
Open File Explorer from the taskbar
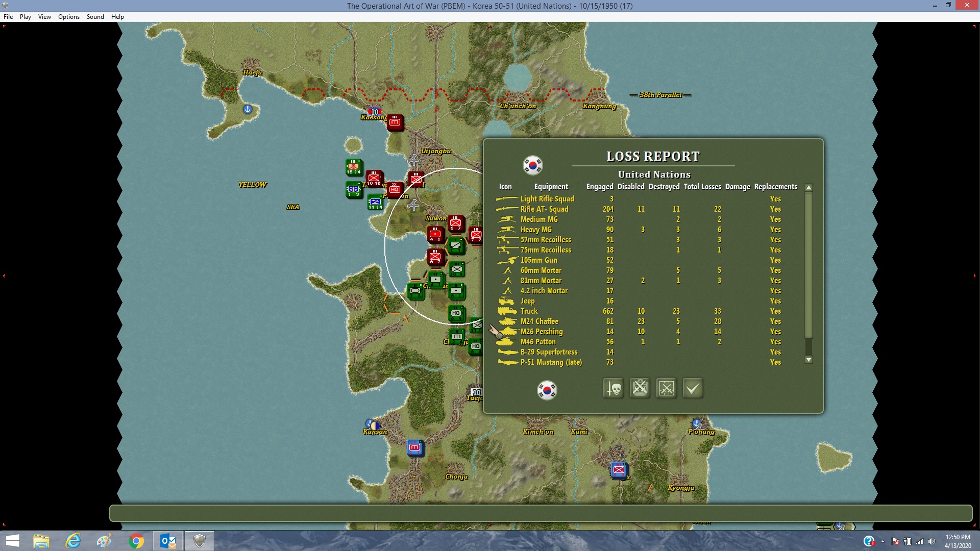pyautogui.click(x=41, y=541)
